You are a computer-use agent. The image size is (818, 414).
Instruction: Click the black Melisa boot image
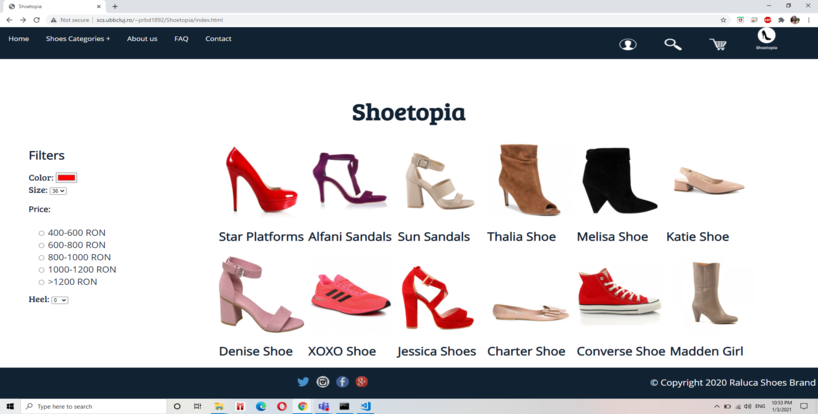(619, 181)
